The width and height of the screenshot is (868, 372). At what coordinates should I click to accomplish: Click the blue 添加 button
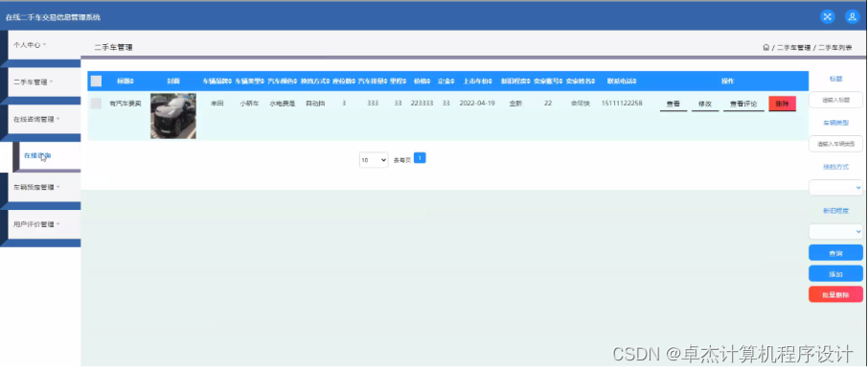click(x=835, y=274)
